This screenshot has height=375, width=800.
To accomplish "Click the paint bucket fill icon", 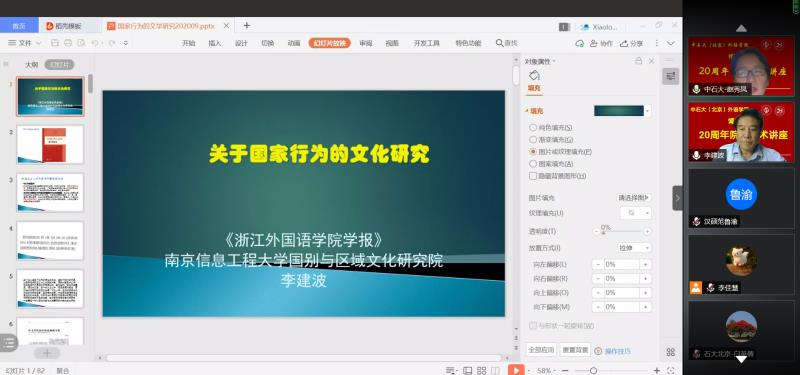I will 534,76.
